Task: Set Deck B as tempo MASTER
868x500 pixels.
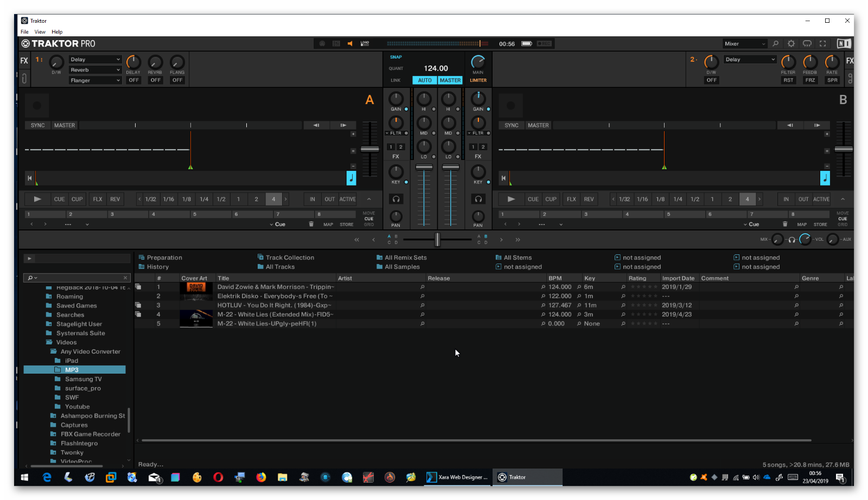Action: click(538, 125)
